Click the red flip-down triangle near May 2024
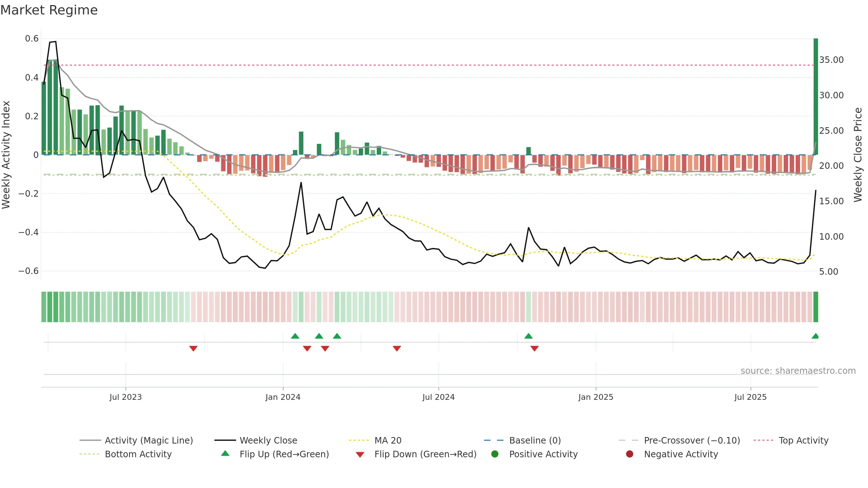The width and height of the screenshot is (868, 488). pos(397,348)
